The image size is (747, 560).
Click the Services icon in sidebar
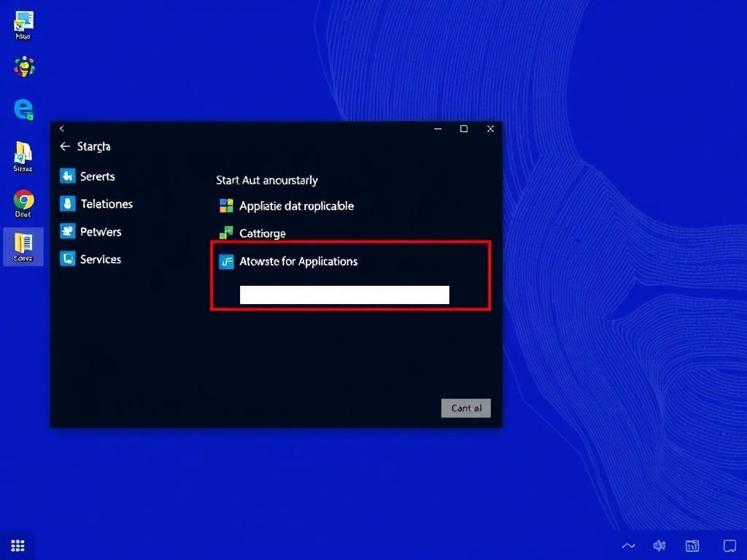(x=68, y=259)
